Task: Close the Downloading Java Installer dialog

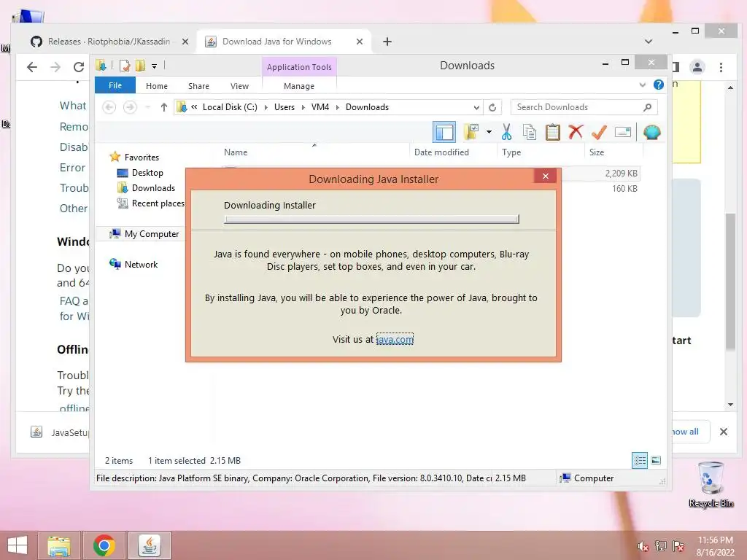Action: click(546, 176)
